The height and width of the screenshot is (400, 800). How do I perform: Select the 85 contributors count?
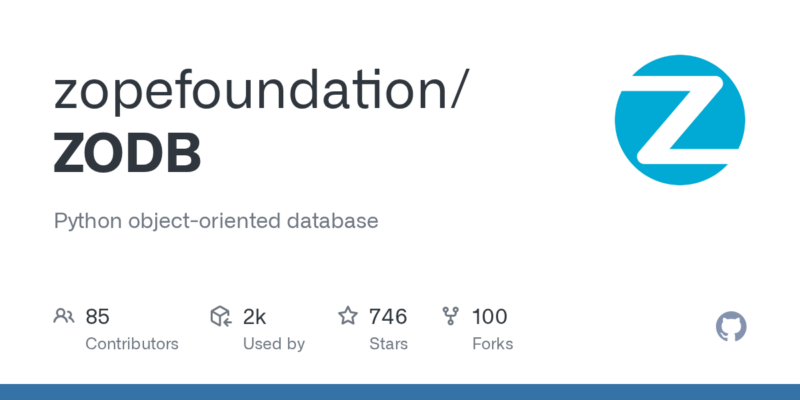[x=97, y=317]
